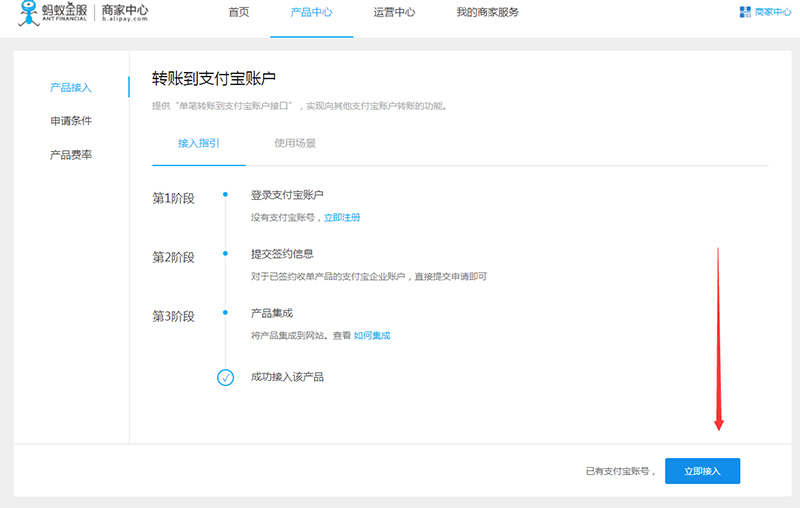Open the 如何集成 link

coord(372,336)
